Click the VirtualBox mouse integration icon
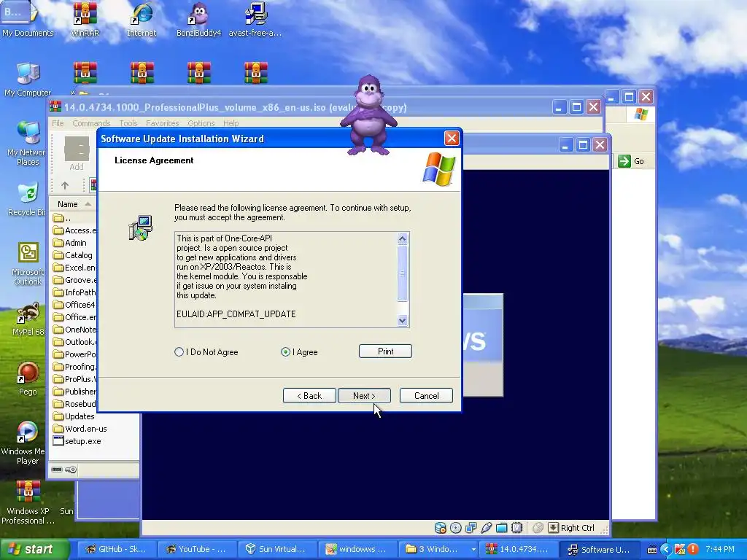 click(538, 528)
